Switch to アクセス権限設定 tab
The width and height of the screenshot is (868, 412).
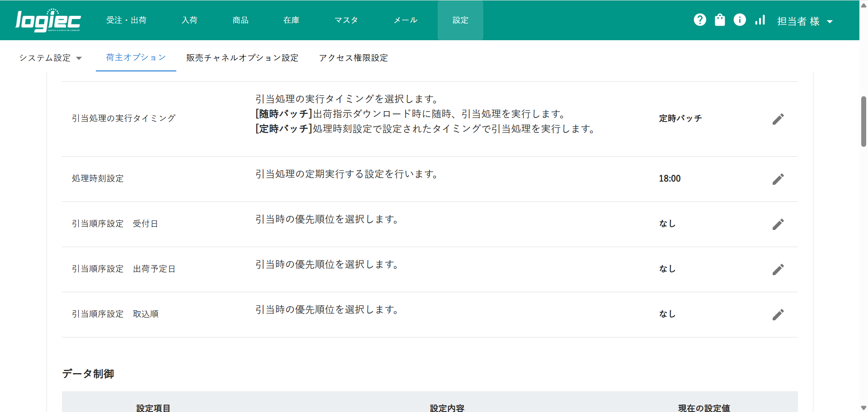click(354, 58)
